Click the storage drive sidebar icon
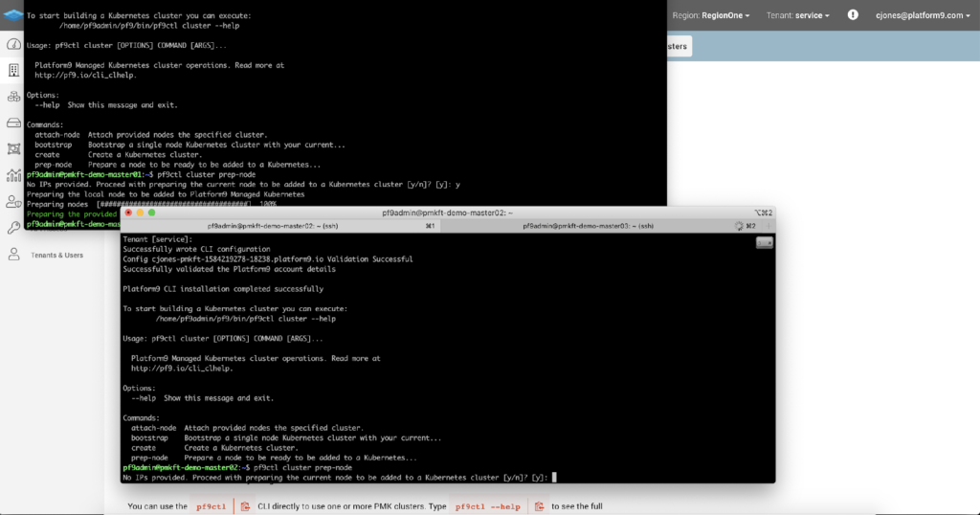Viewport: 980px width, 515px height. 13,123
